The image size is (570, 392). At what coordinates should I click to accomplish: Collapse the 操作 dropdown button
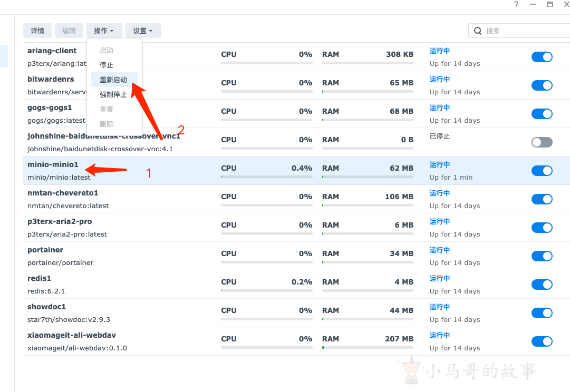tap(104, 31)
